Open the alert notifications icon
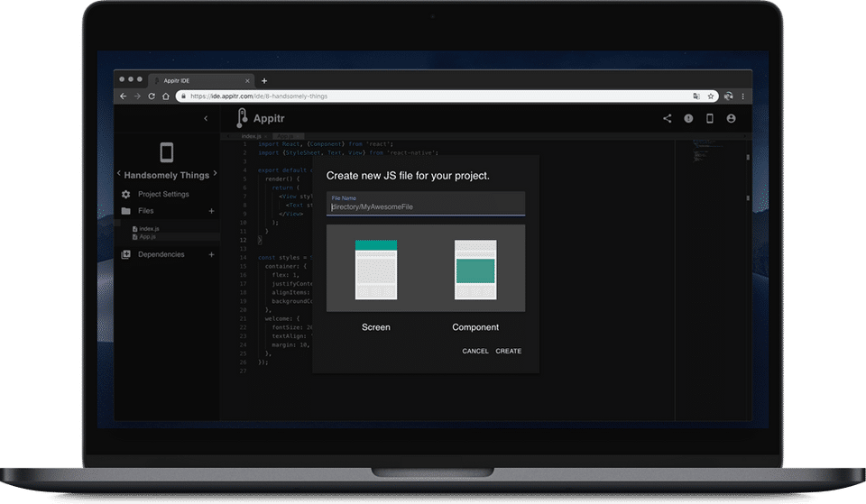The width and height of the screenshot is (866, 504). coord(688,118)
